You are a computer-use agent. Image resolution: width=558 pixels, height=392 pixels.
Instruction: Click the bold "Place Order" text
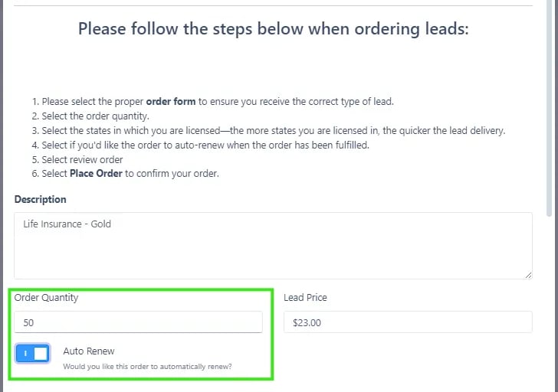click(97, 173)
